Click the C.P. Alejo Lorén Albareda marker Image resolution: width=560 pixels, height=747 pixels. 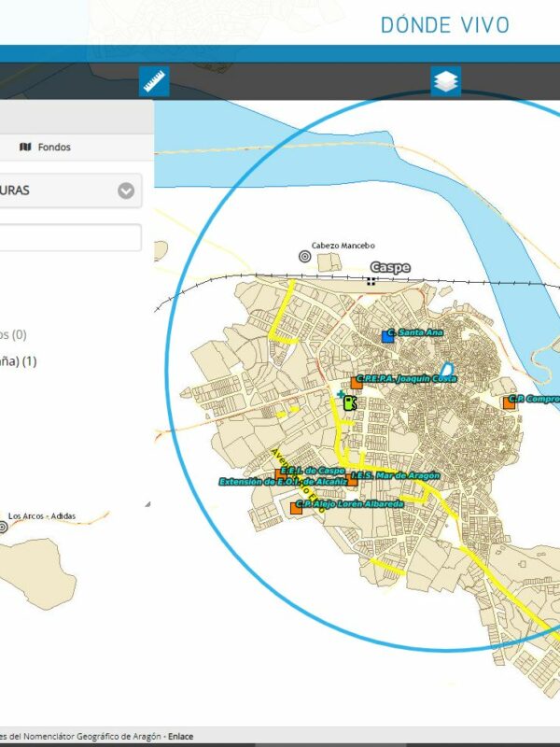[296, 507]
